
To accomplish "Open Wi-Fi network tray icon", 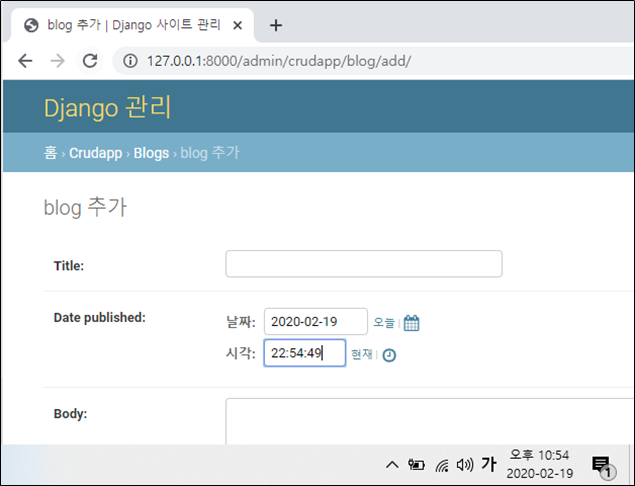I will 442,465.
